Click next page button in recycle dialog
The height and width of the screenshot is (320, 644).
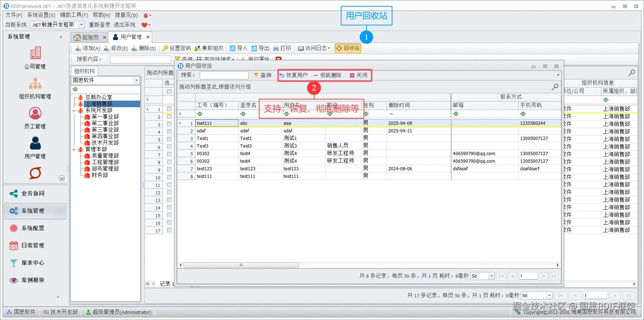[x=543, y=276]
